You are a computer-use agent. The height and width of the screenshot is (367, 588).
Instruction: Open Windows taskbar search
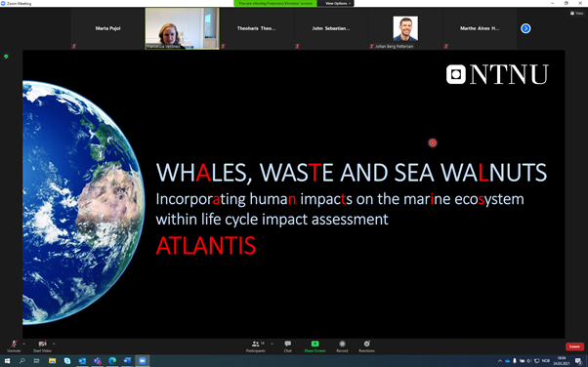coord(21,361)
